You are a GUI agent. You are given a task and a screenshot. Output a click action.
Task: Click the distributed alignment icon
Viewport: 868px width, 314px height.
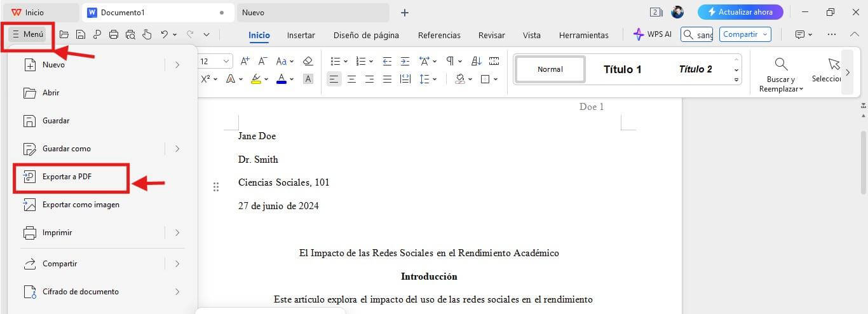405,79
